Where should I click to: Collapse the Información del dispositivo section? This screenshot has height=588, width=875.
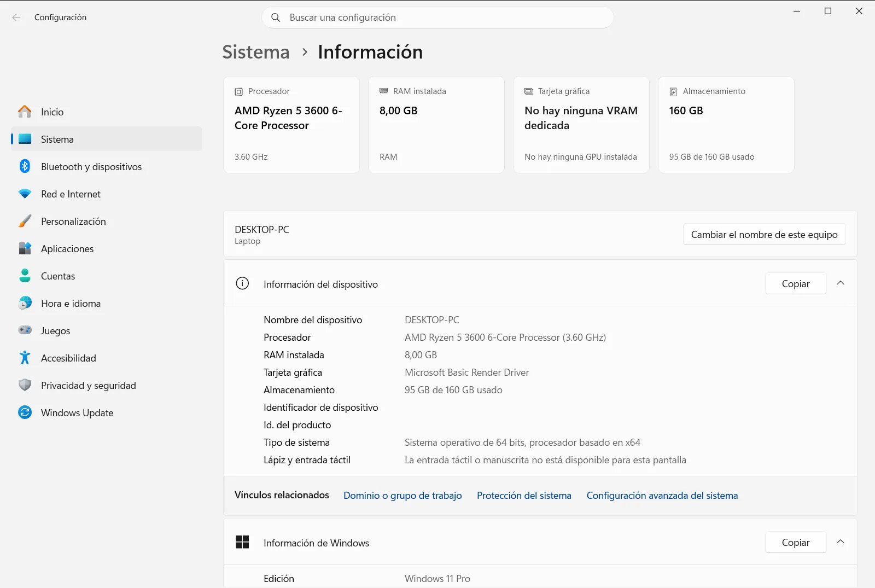[841, 283]
